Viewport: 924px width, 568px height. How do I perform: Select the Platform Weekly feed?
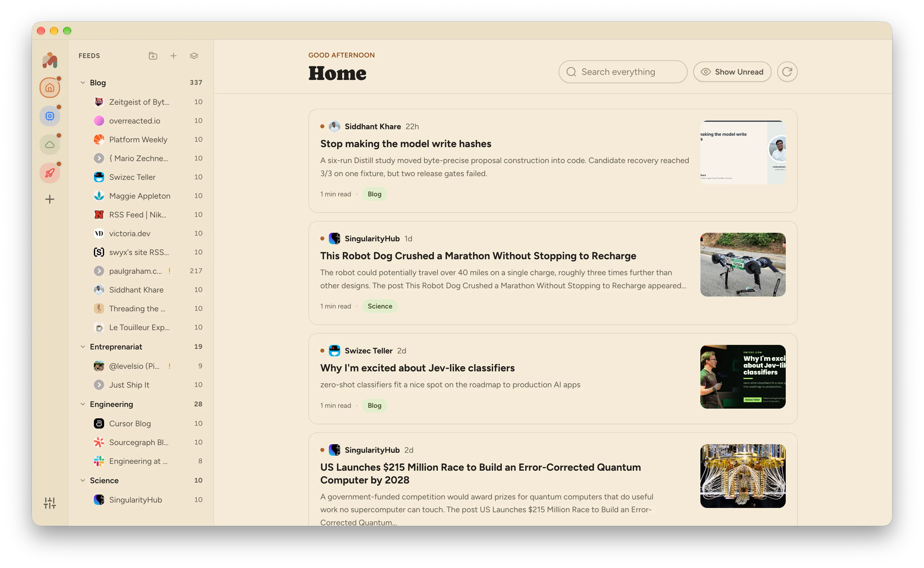coord(148,139)
